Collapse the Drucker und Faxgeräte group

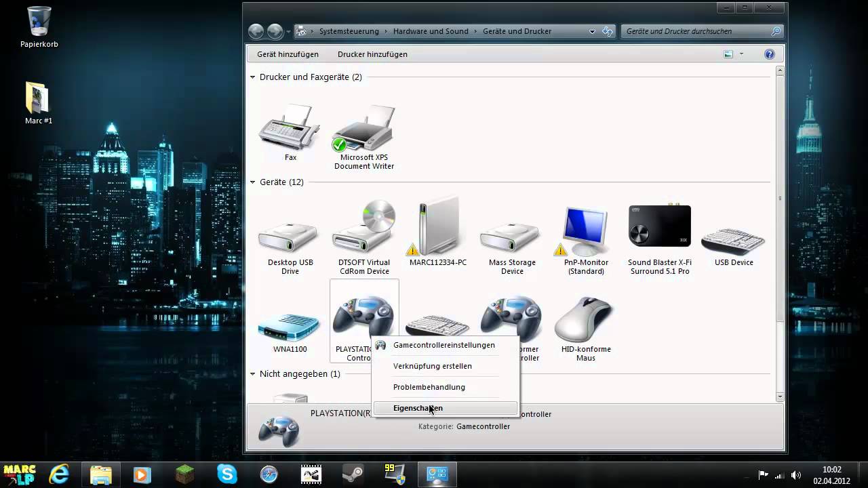pos(253,77)
